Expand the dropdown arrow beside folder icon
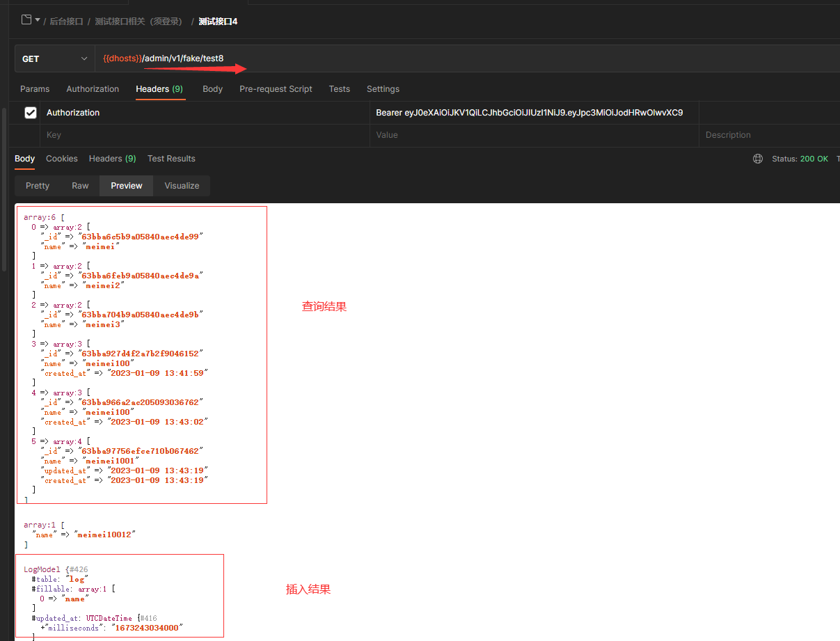 point(38,21)
